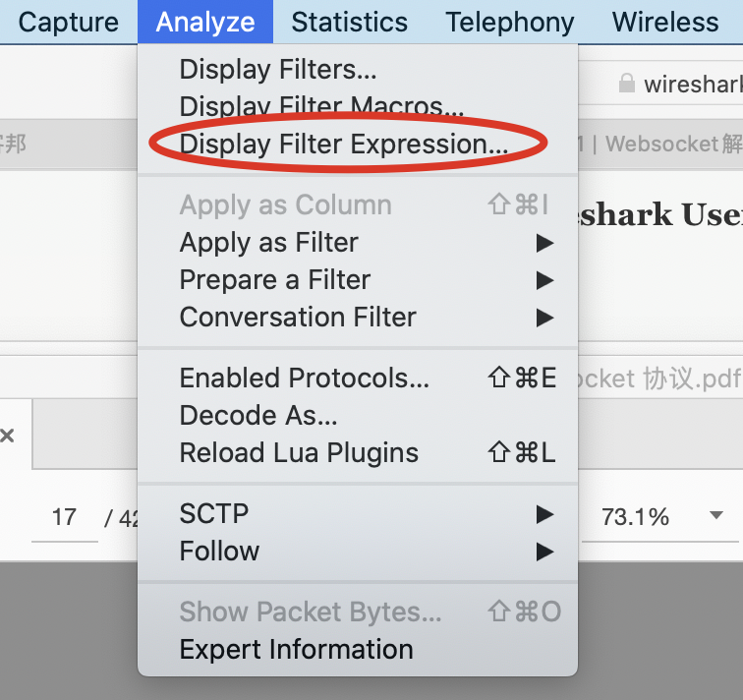The width and height of the screenshot is (743, 700).
Task: Select Display Filter Macros... entry
Action: tap(321, 106)
